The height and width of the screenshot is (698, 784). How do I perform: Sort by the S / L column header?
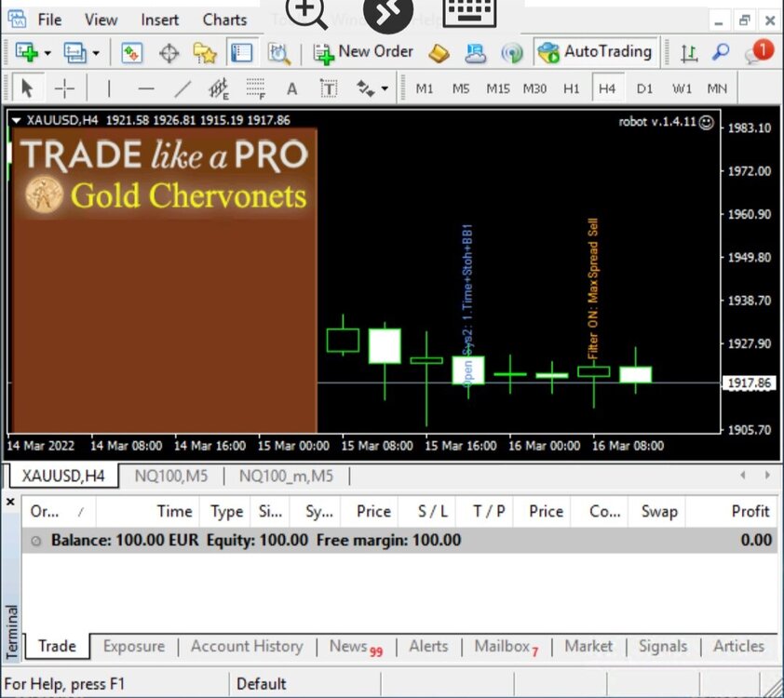pyautogui.click(x=427, y=511)
